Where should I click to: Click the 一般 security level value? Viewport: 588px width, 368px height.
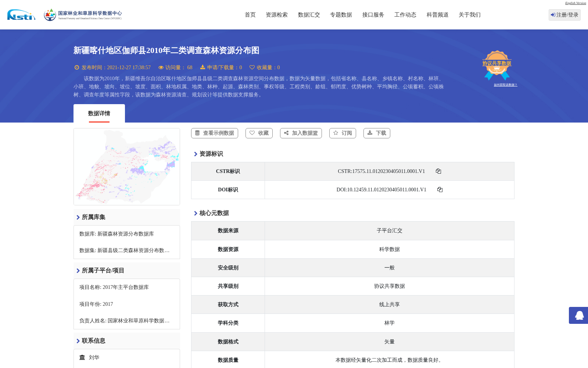[x=390, y=268]
